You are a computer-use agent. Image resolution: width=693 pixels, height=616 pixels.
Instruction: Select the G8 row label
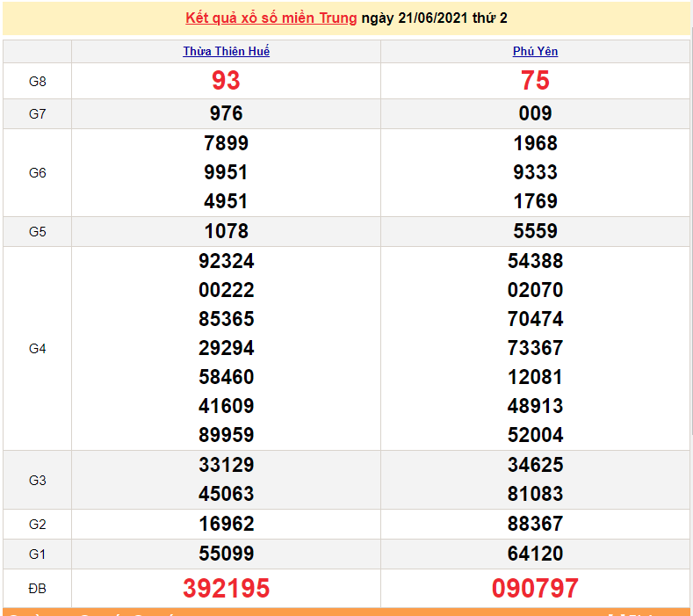click(x=37, y=81)
